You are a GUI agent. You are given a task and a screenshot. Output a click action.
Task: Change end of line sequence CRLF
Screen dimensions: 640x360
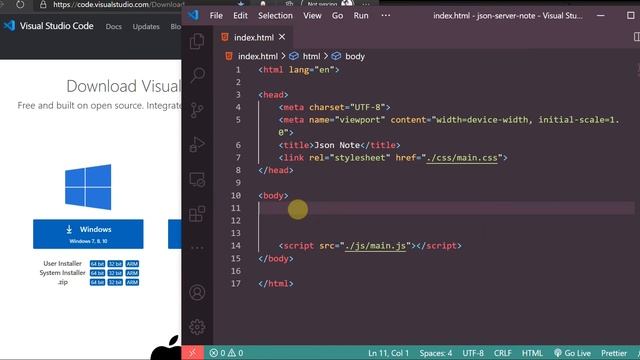502,353
